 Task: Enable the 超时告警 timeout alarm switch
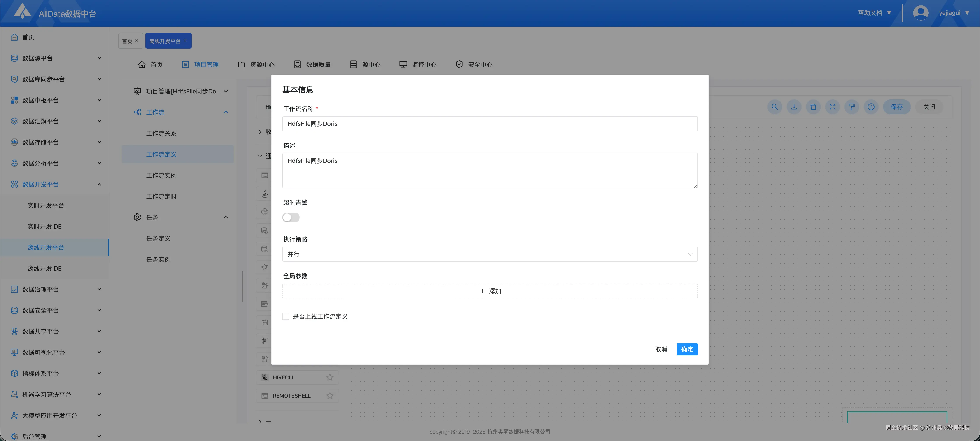pyautogui.click(x=291, y=217)
